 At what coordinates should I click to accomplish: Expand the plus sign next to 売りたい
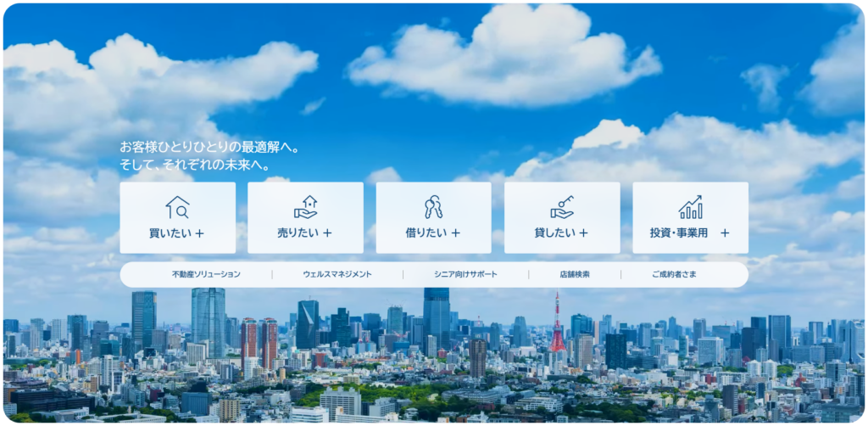327,233
